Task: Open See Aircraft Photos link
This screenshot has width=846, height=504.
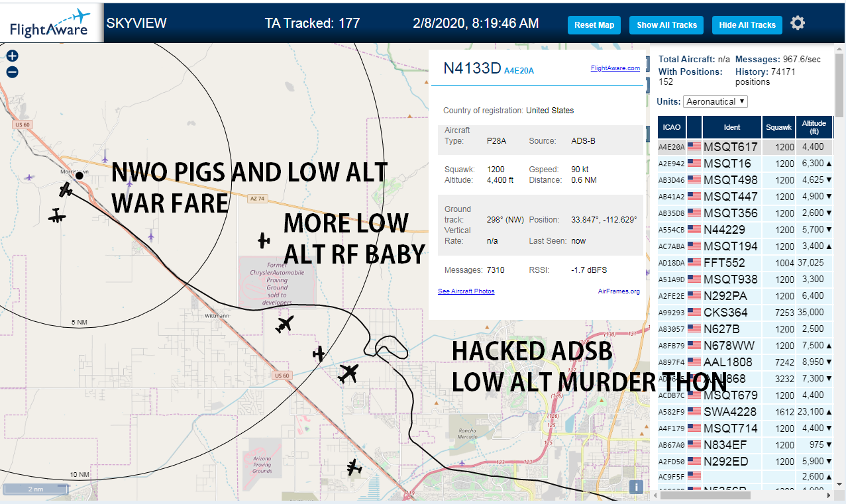Action: [x=466, y=291]
